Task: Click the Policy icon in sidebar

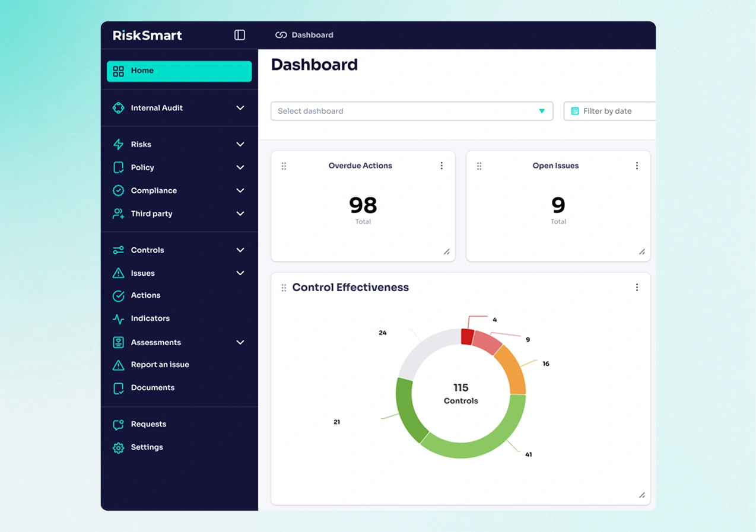Action: pyautogui.click(x=119, y=167)
